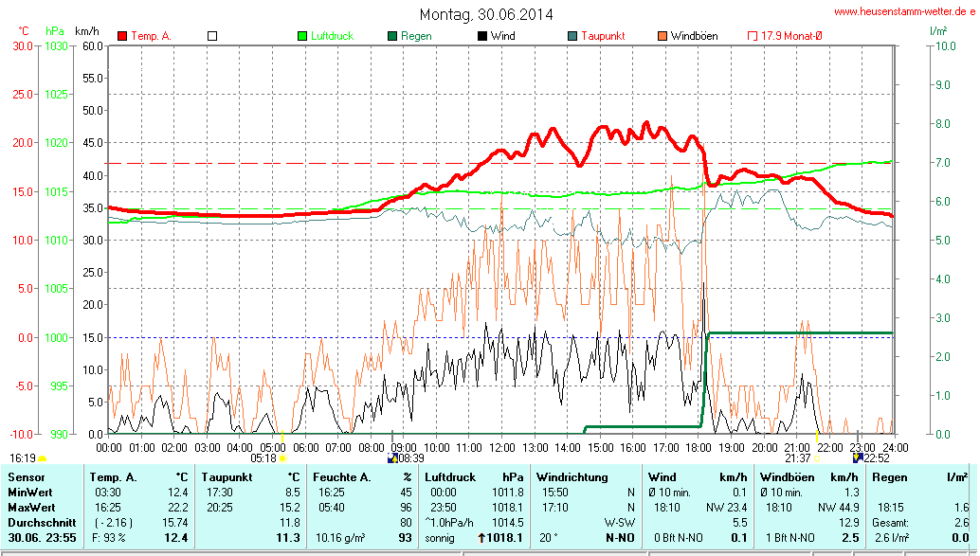The width and height of the screenshot is (980, 556).
Task: Open the heusenstamm-wetter.de link
Action: tap(904, 12)
